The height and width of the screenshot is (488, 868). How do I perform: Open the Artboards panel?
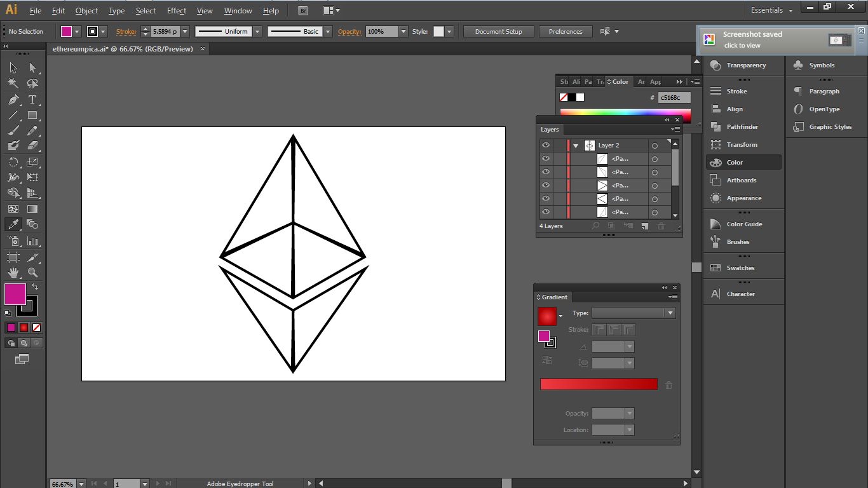743,180
